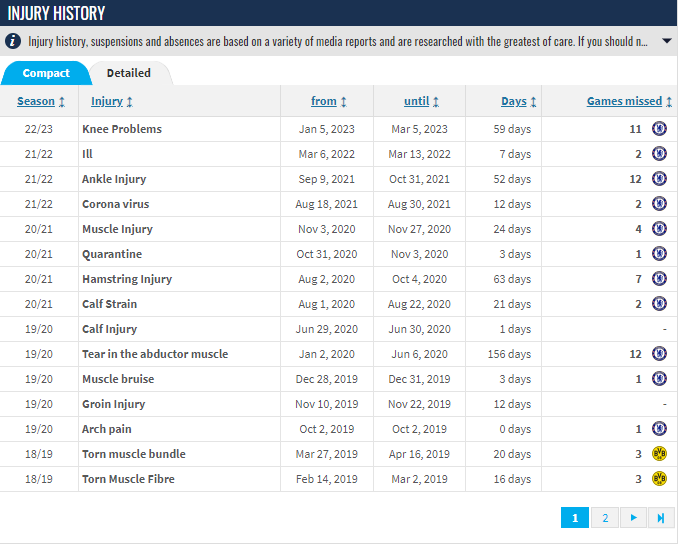Viewport: 678px width, 544px height.
Task: Click the Injury History header title
Action: click(56, 13)
